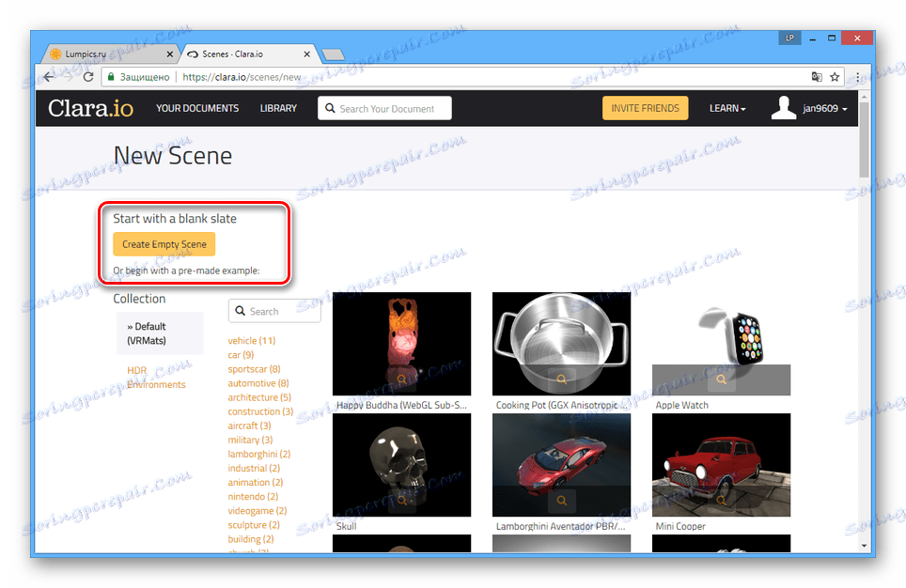
Task: Click magnifier icon on Skull thumbnail
Action: pyautogui.click(x=401, y=501)
